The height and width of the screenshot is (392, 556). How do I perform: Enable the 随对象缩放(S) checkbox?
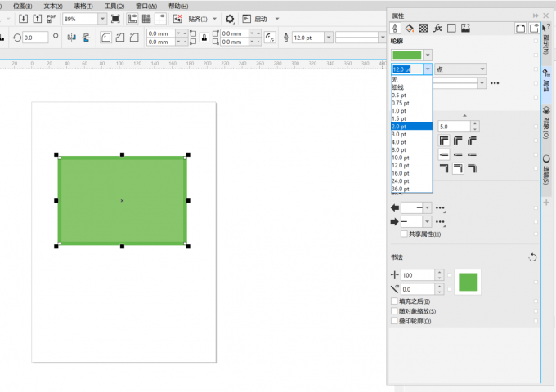pos(394,311)
